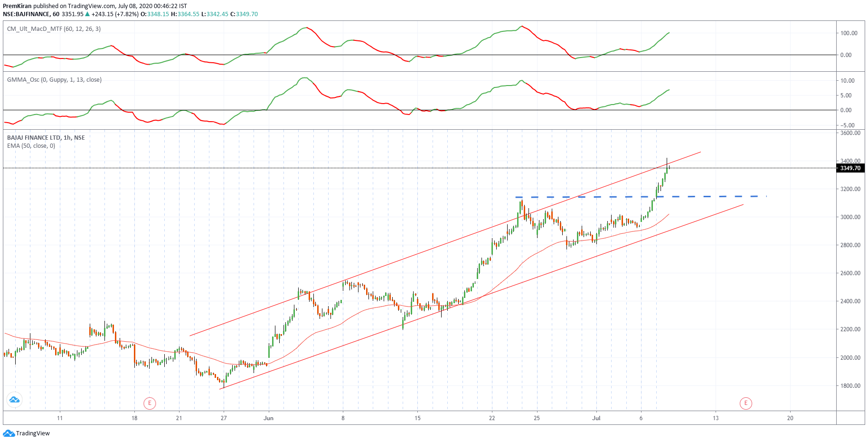Screen dimensions: 868x442
Task: Click the BAJAJ FINANCE LTD chart title
Action: (46, 138)
